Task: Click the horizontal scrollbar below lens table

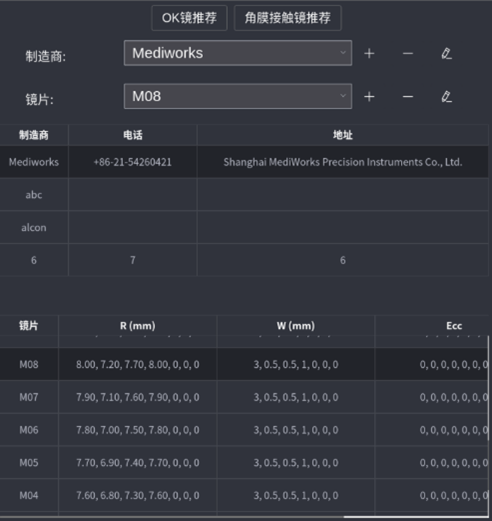Action: (x=417, y=517)
